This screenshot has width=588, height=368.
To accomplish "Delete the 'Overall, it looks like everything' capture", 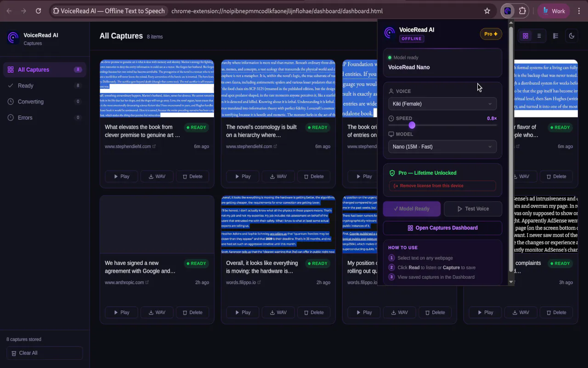I will point(314,312).
